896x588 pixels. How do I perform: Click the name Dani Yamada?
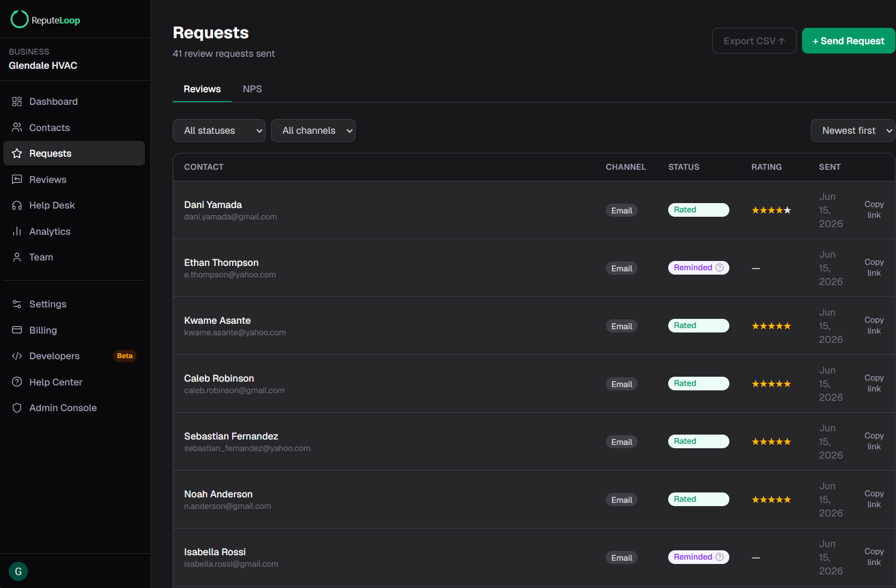pyautogui.click(x=213, y=205)
